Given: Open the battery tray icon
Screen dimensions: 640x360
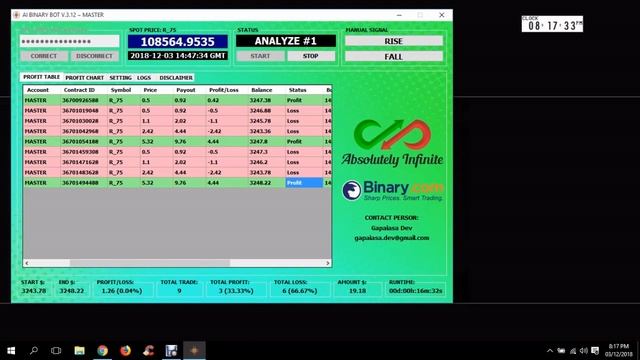Looking at the screenshot, I should click(x=562, y=351).
